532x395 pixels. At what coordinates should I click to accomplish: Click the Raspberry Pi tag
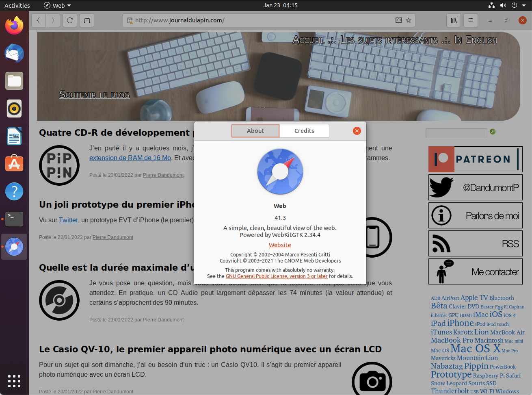click(489, 376)
